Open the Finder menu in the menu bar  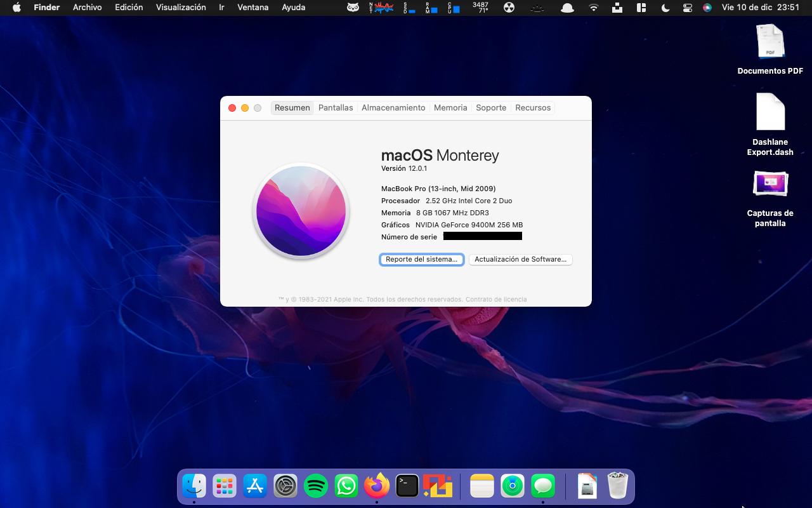[47, 8]
